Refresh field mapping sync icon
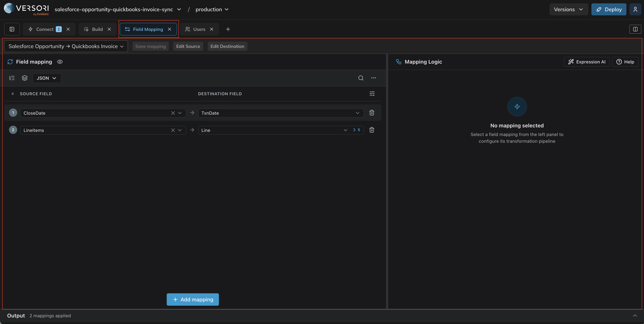Viewport: 644px width, 324px height. (x=10, y=62)
